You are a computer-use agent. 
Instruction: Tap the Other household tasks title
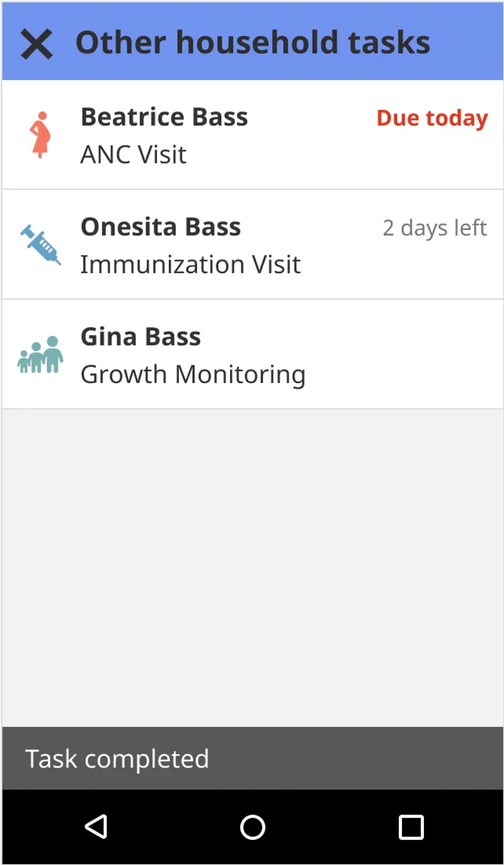click(253, 43)
